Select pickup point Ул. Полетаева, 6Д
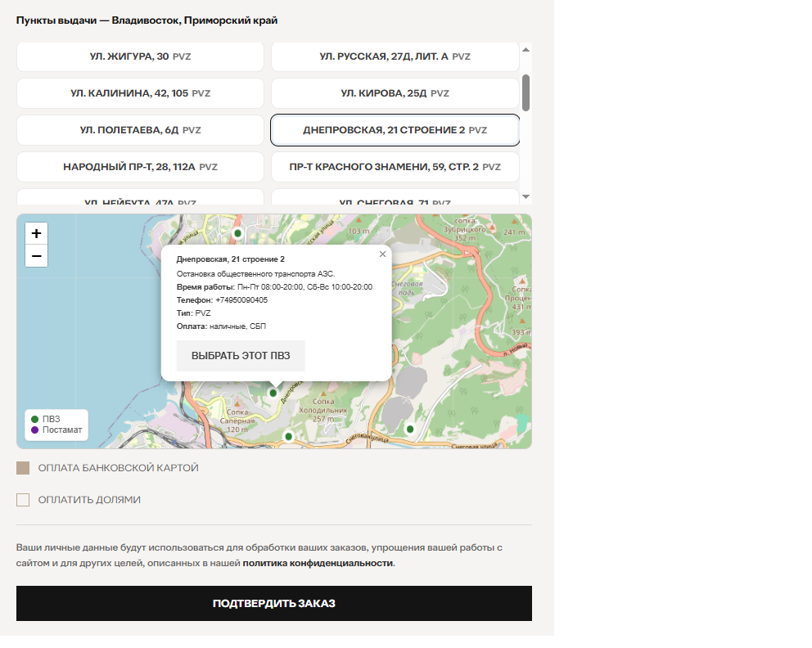 [x=140, y=130]
